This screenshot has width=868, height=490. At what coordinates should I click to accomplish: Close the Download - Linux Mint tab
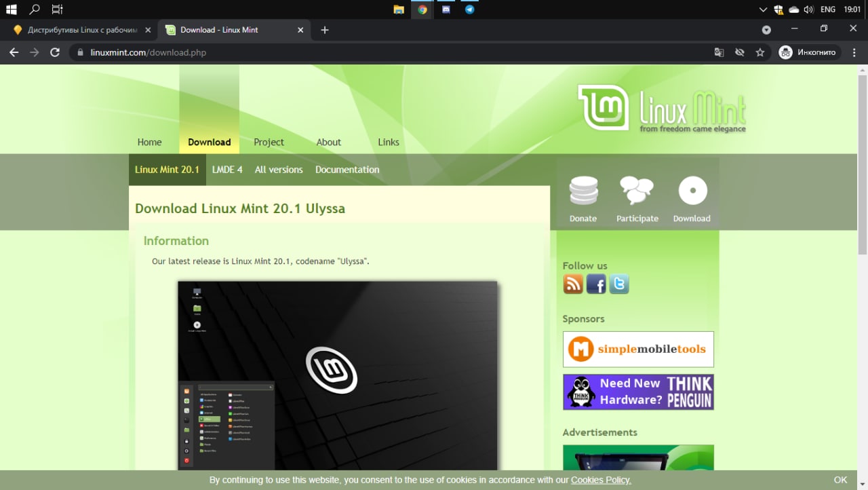coord(301,30)
